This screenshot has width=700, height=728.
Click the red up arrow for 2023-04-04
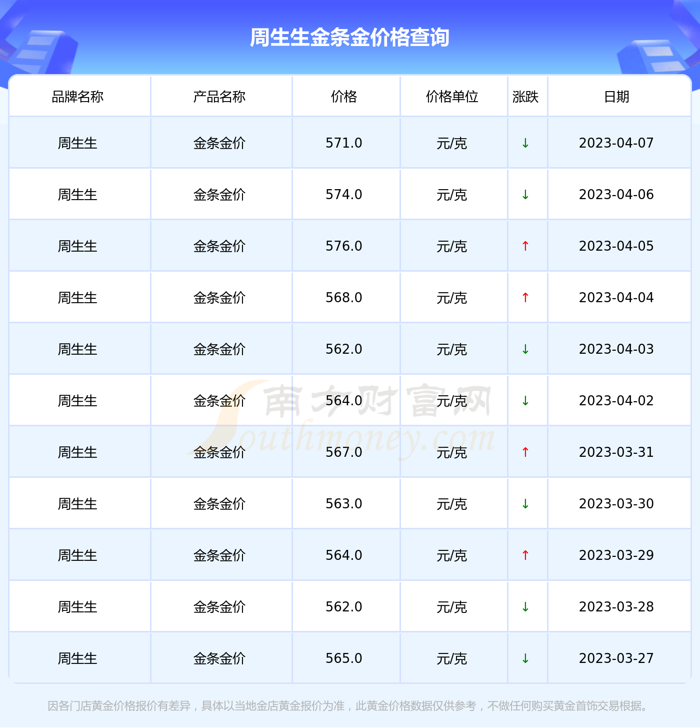pyautogui.click(x=525, y=298)
